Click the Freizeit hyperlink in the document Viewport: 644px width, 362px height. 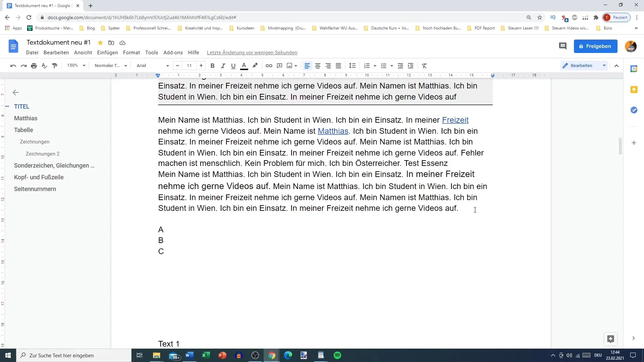[455, 120]
